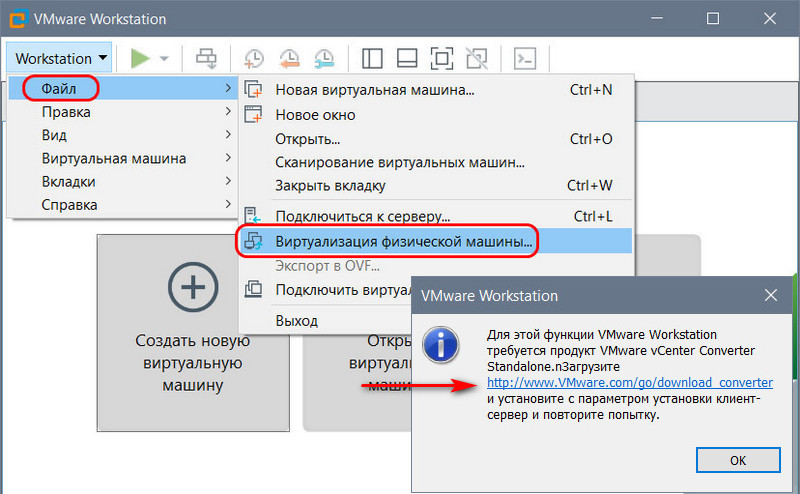Click Создать новую виртуальную машину tile
This screenshot has width=800, height=494.
(x=193, y=333)
